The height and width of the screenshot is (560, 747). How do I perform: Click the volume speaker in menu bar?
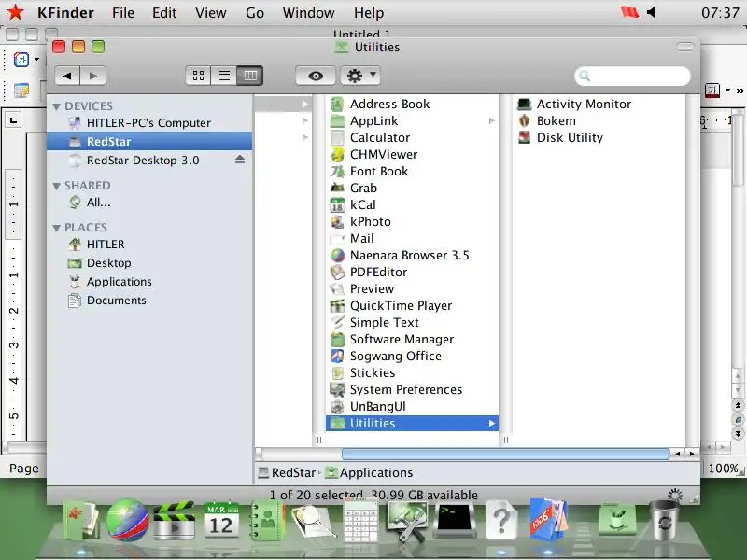click(652, 12)
